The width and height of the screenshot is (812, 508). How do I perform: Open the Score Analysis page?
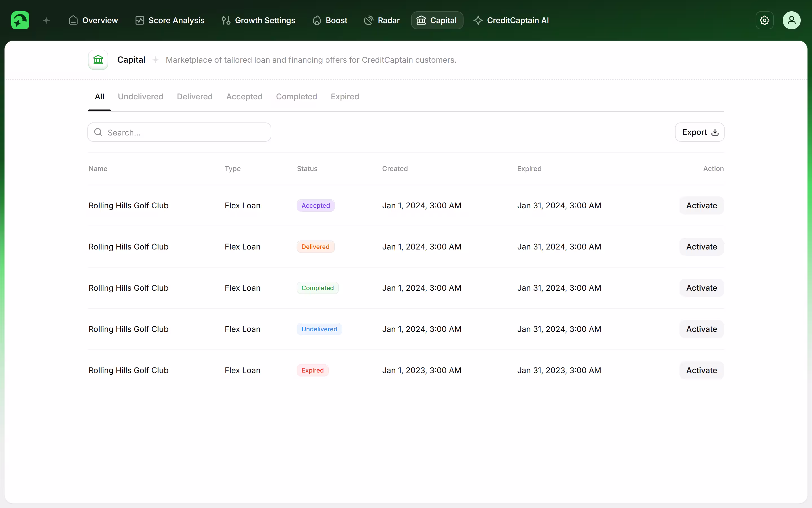(x=170, y=21)
